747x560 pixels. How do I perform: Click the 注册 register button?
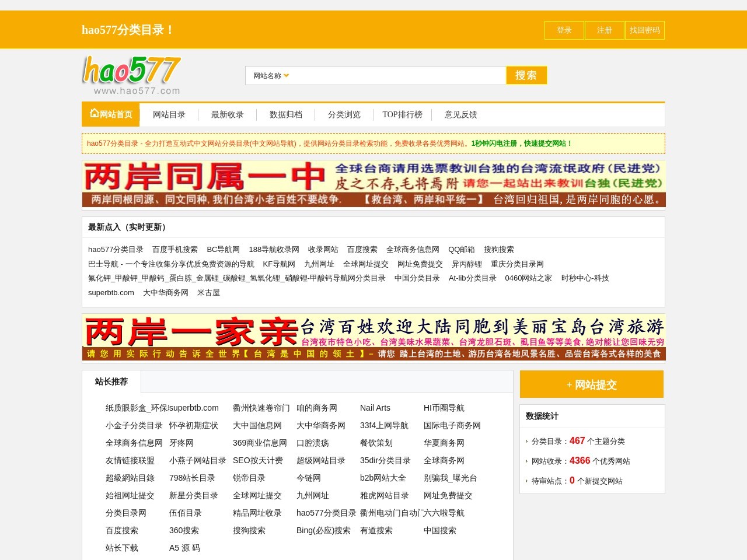604,30
